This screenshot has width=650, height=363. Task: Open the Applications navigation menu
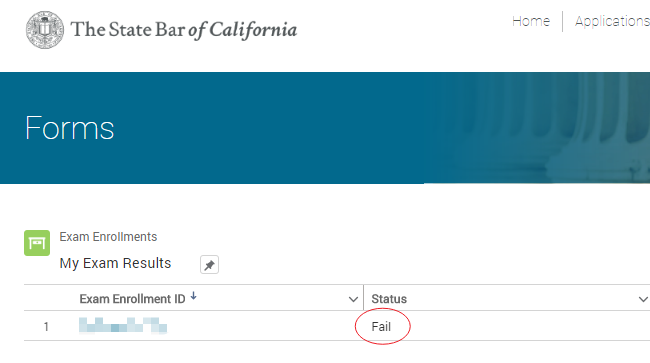(x=612, y=22)
